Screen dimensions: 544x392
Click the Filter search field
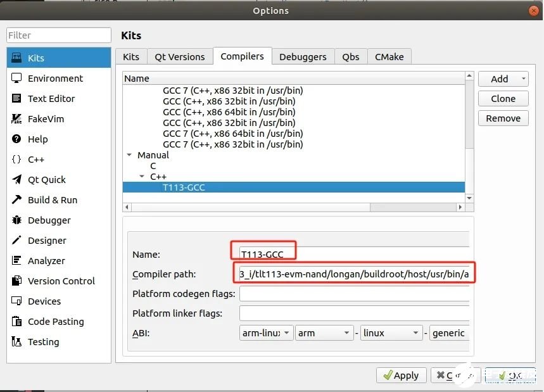pyautogui.click(x=59, y=35)
